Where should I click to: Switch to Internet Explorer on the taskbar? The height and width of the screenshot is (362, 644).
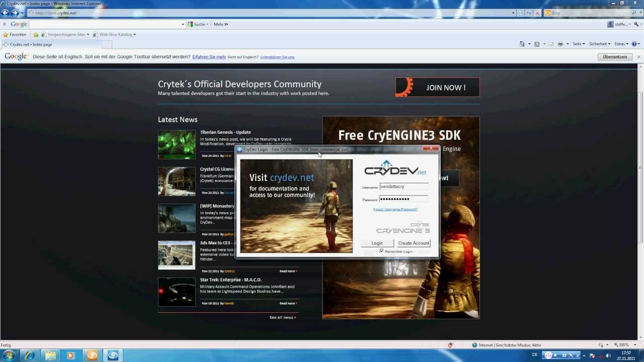[30, 355]
